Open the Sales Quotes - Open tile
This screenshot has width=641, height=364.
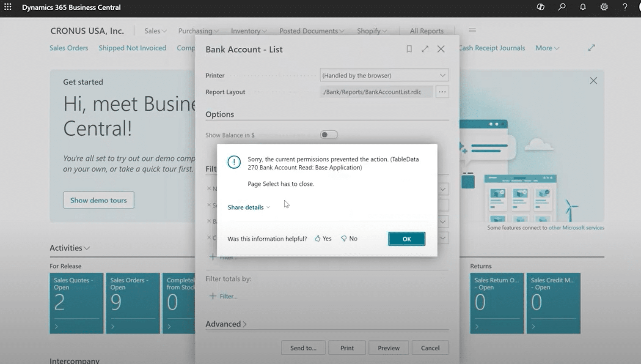[x=76, y=303]
